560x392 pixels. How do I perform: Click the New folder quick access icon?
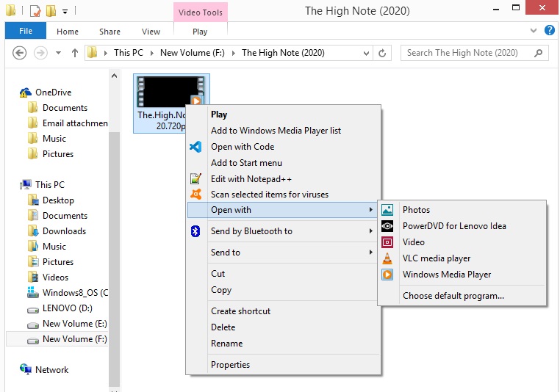pos(51,11)
